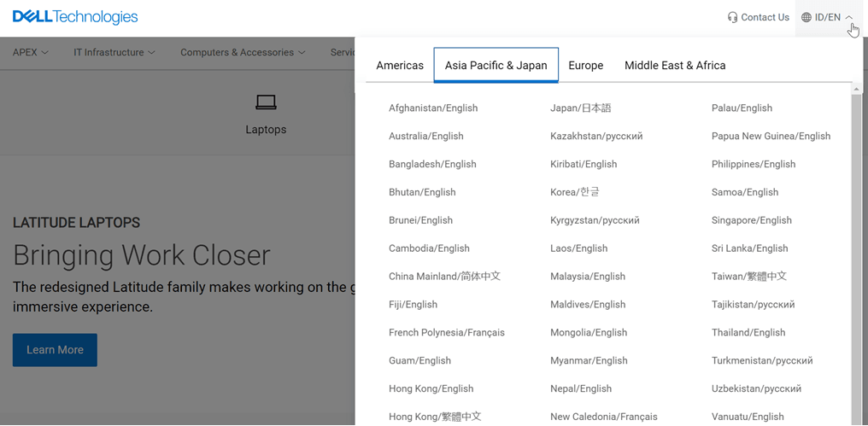Viewport: 868px width, 426px height.
Task: Click the scrollbar up arrow in region list
Action: point(857,89)
